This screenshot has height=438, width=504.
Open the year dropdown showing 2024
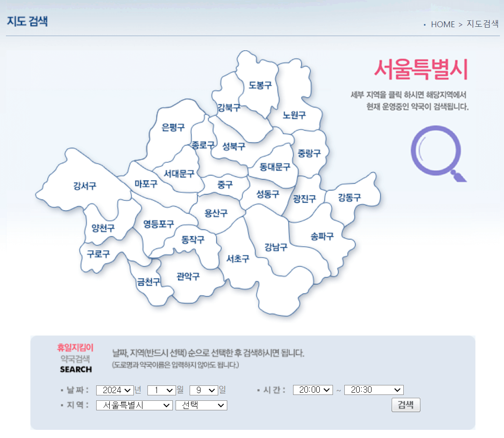pos(115,389)
